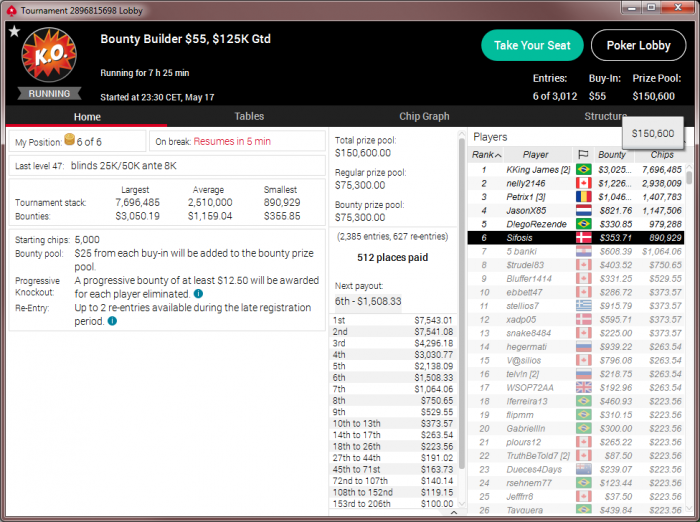Click Canada flag next to Strudel83
This screenshot has height=522, width=700.
[x=583, y=265]
